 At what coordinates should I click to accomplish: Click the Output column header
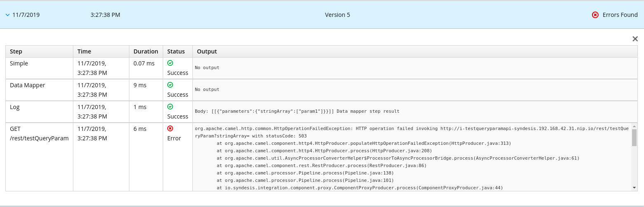tap(207, 51)
